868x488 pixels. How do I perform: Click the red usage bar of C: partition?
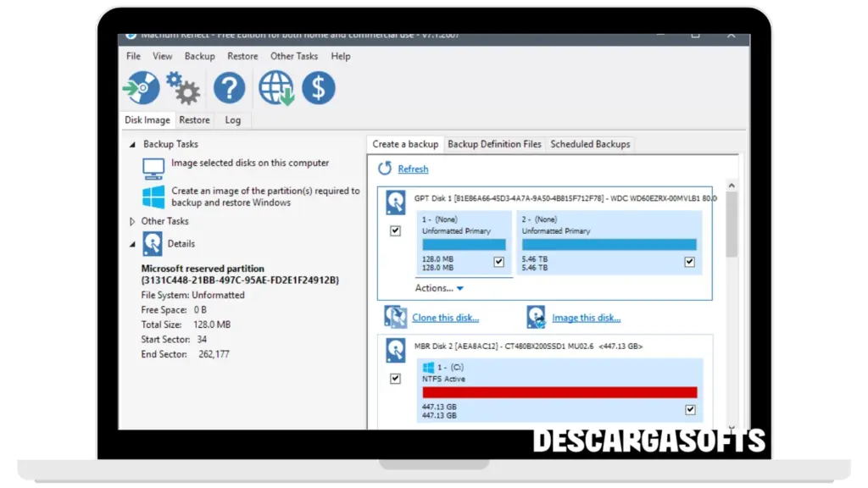pos(559,392)
